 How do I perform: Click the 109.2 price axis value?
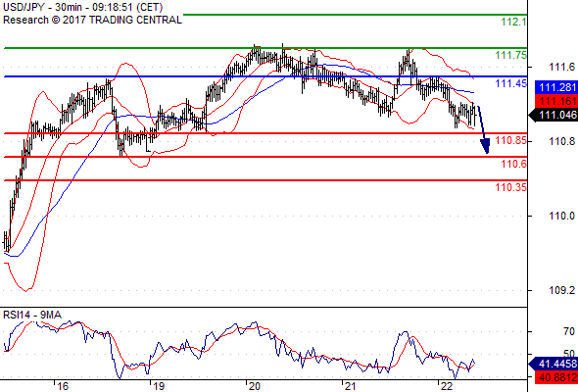pos(561,290)
